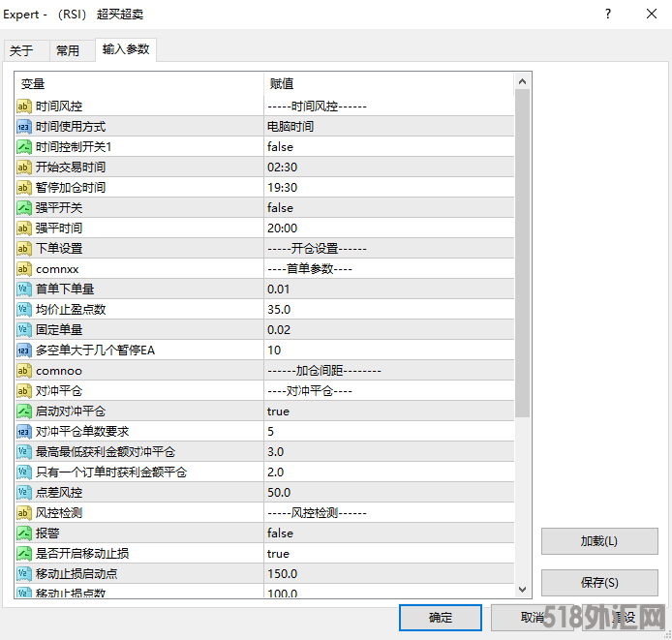Click the 取消 button
672x640 pixels.
[532, 618]
